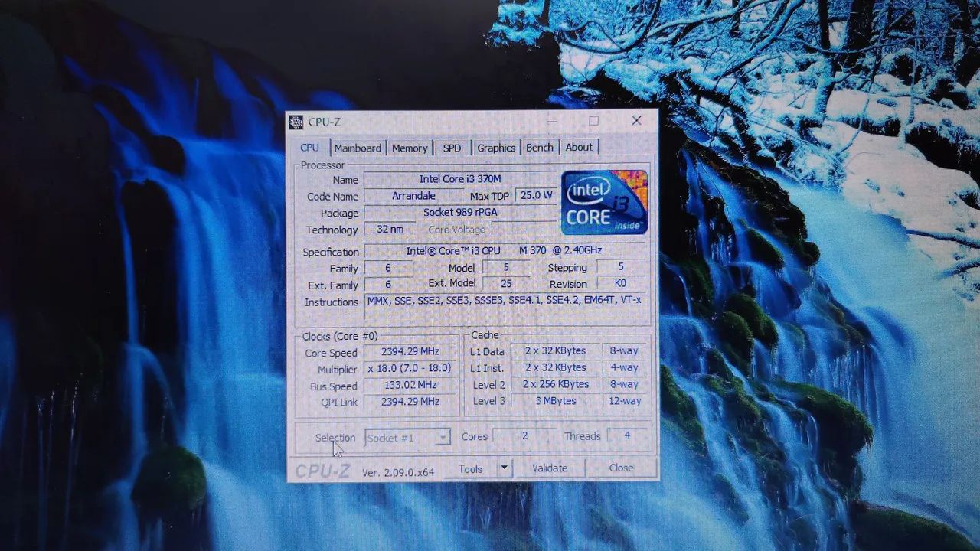Click the Level 2 8-way associativity value

[625, 384]
